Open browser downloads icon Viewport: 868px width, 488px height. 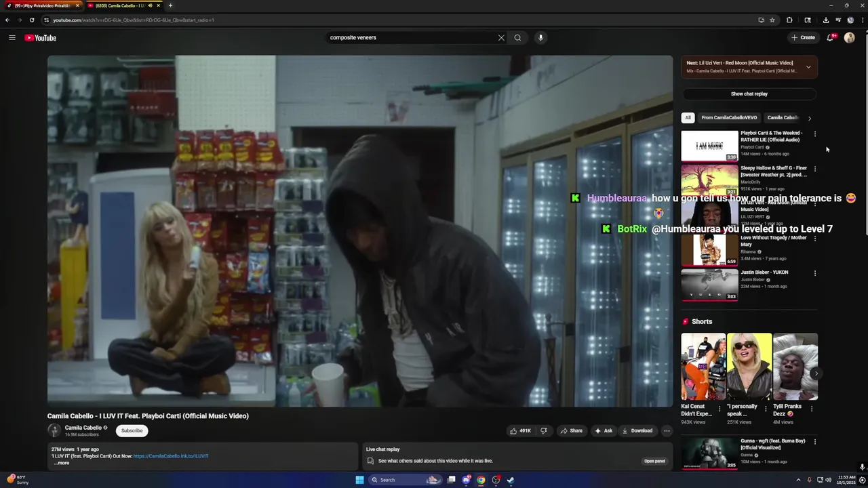(x=825, y=20)
